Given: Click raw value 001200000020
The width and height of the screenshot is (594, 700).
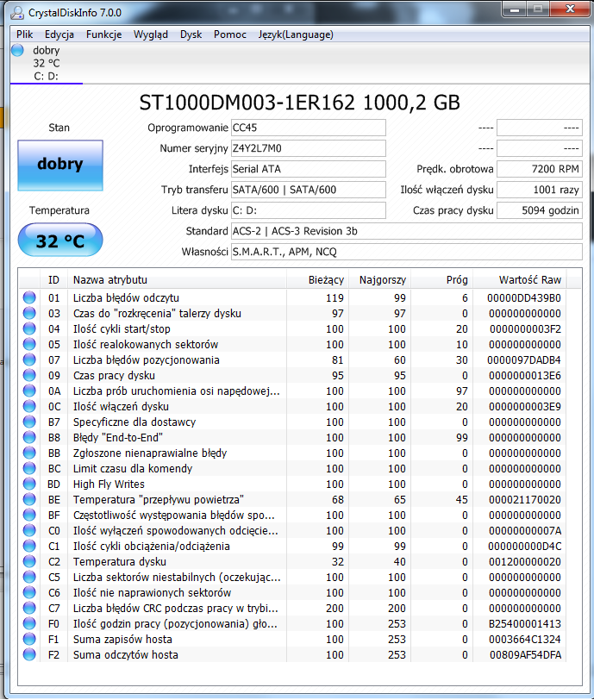Looking at the screenshot, I should tap(525, 561).
